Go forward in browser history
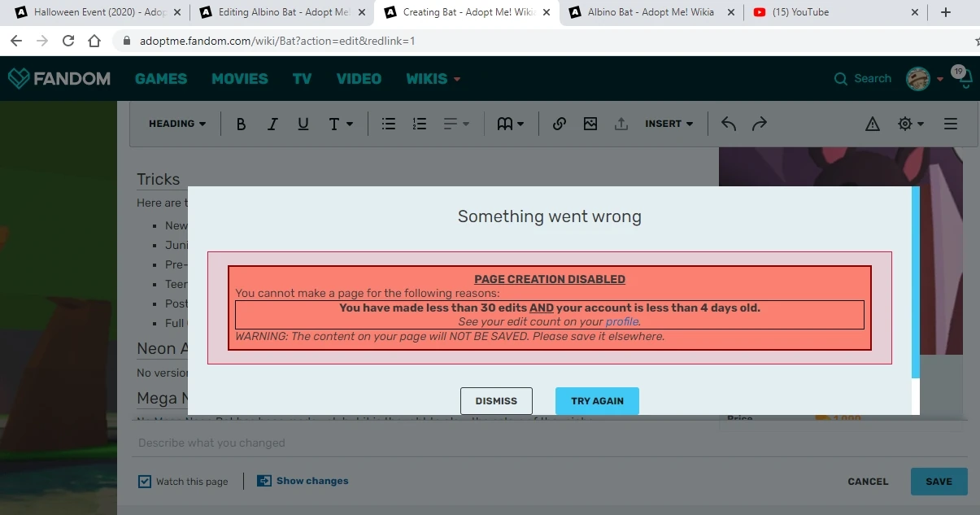Screen dimensions: 980x515 pos(42,41)
